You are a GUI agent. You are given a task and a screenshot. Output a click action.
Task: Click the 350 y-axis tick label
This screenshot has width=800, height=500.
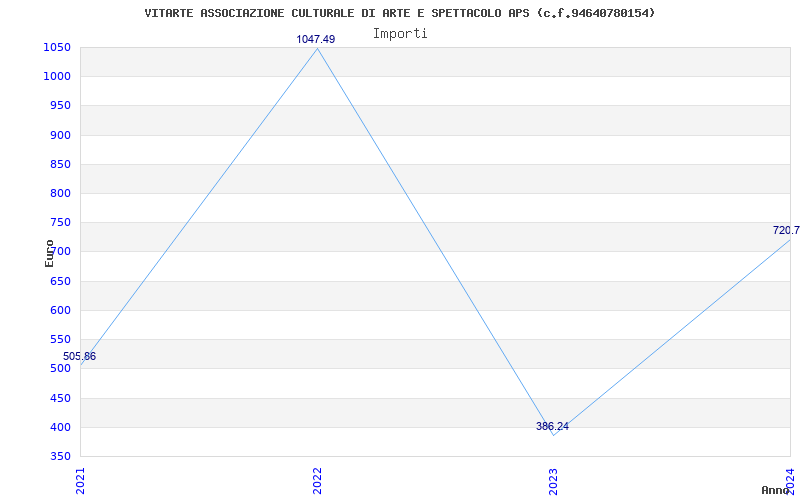(60, 456)
